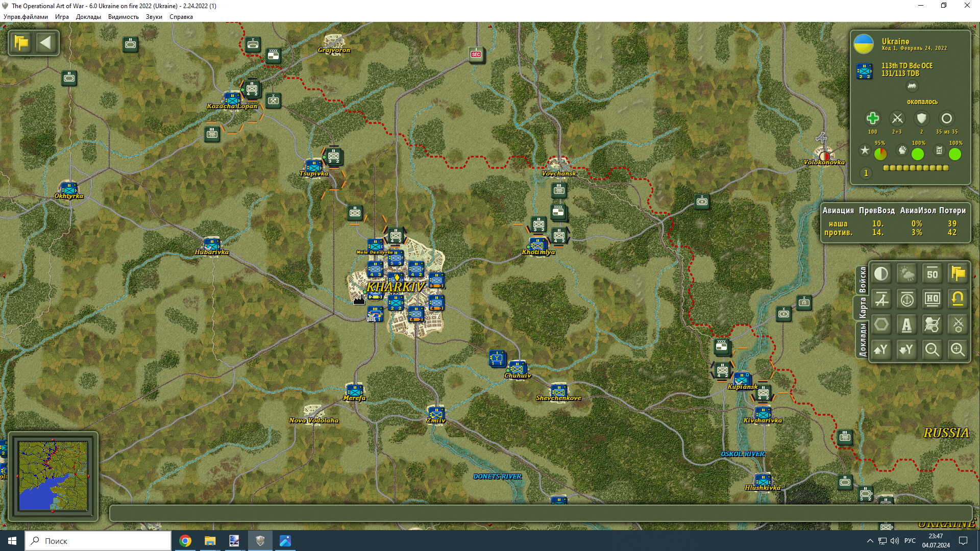Click the KHARKIV city label
Screen dimensions: 980x551
pyautogui.click(x=396, y=287)
